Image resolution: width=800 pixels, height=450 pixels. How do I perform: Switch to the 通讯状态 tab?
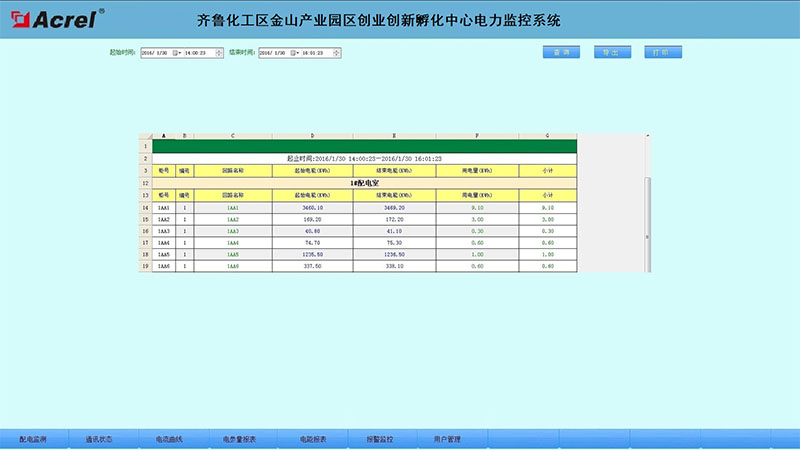tap(99, 438)
